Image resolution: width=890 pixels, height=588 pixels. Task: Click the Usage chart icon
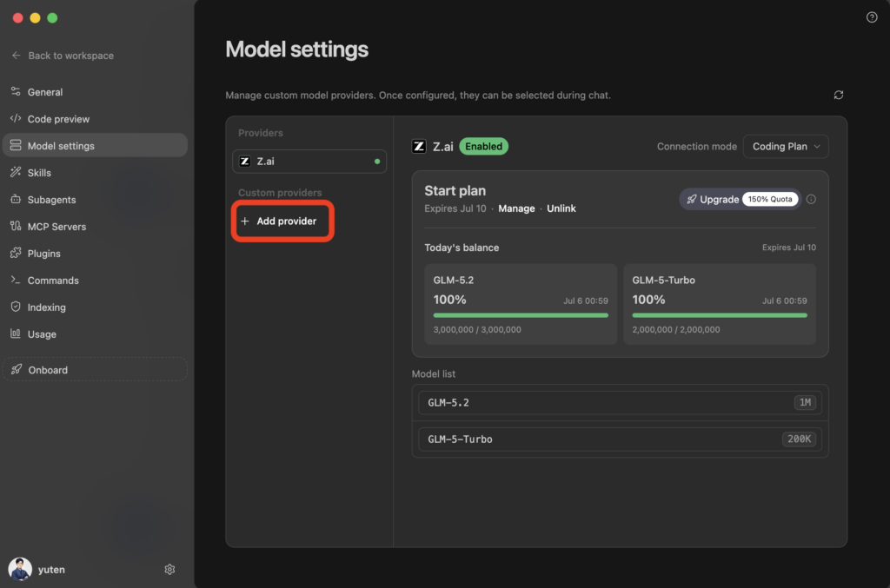(16, 334)
